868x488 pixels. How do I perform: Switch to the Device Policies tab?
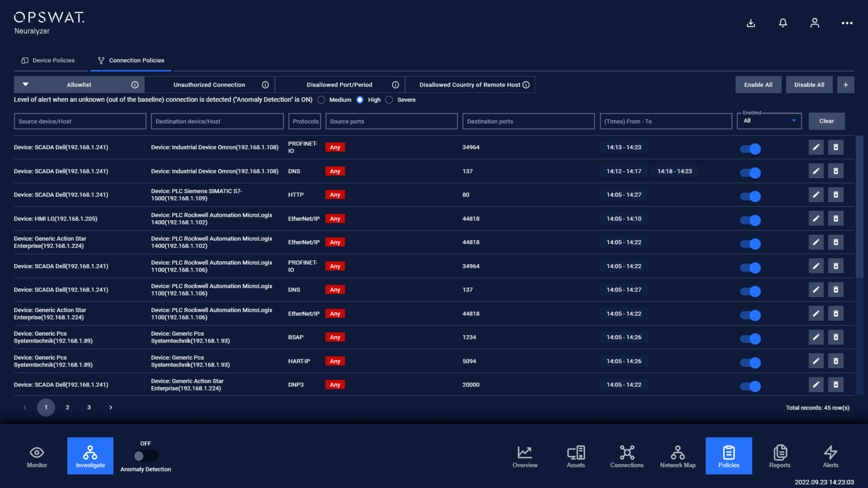click(48, 61)
